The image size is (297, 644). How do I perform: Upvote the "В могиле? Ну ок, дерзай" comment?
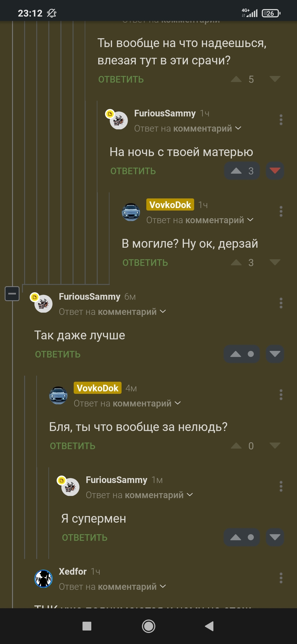[x=236, y=263]
